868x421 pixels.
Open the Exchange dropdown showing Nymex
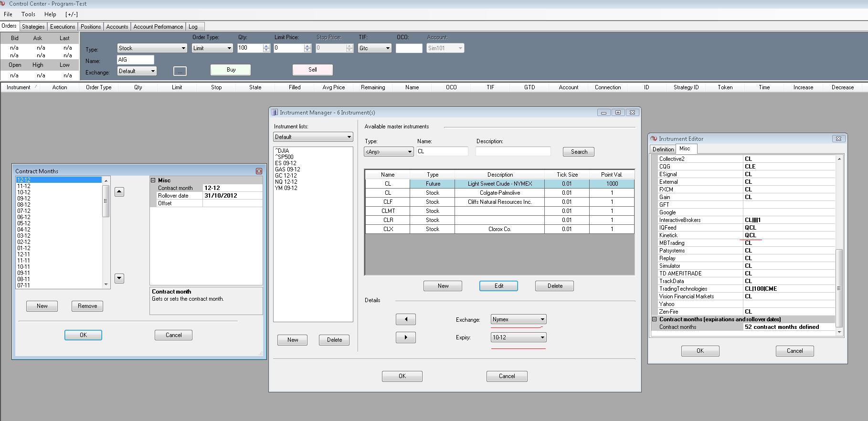pos(519,319)
